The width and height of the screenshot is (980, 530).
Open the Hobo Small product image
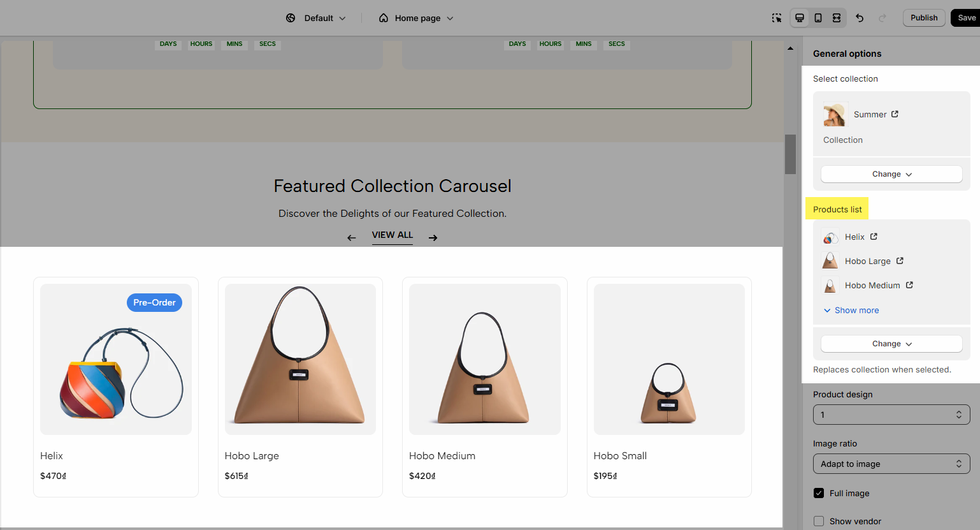click(669, 359)
